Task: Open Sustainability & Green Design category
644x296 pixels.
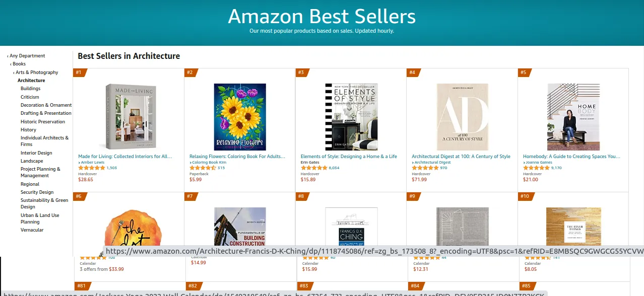Action: click(44, 203)
